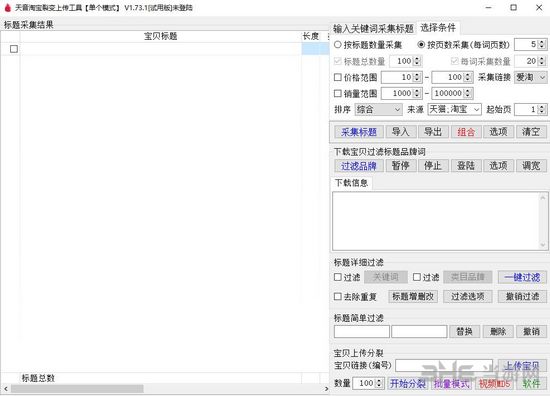Click the 一键过滤 button
The image size is (550, 396).
coord(522,277)
